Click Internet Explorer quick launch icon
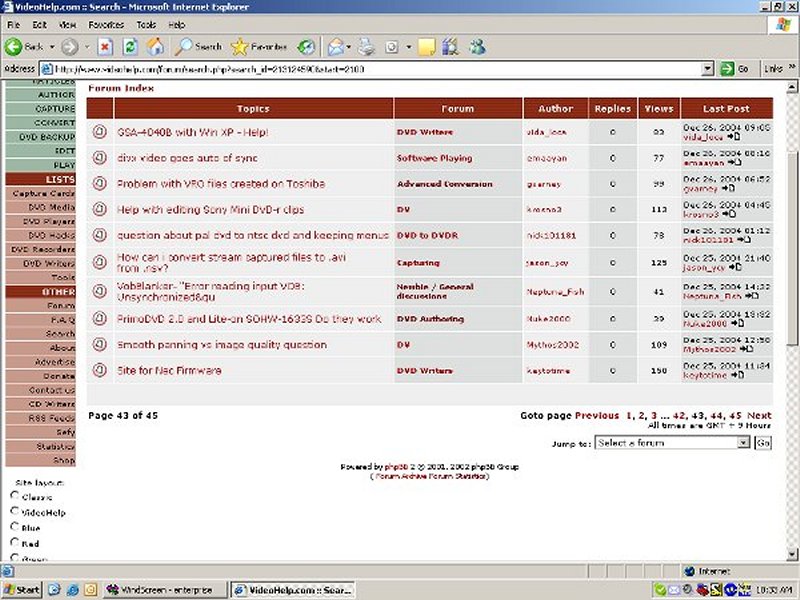This screenshot has height=600, width=800. [x=72, y=590]
